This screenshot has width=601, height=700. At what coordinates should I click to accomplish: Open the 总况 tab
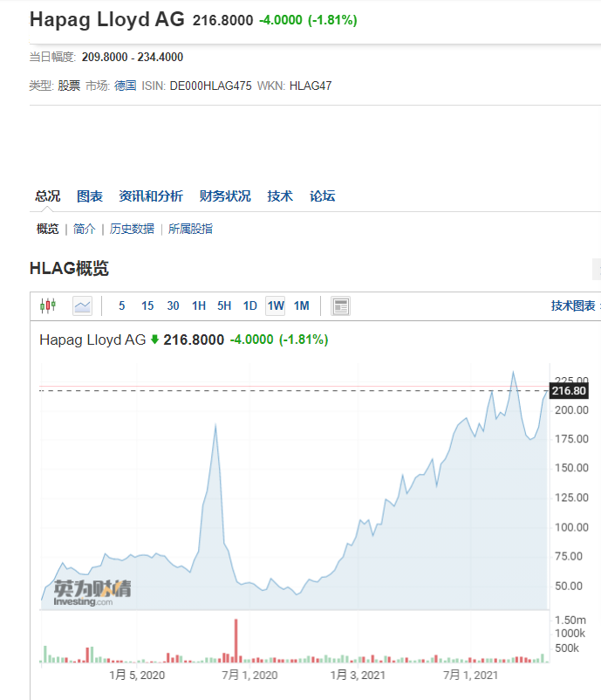tap(48, 196)
